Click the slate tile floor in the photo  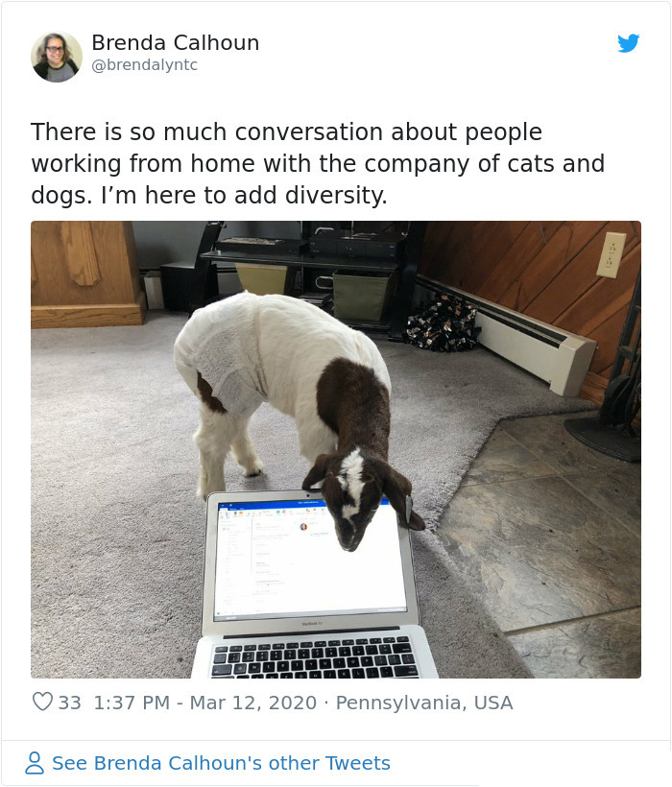click(547, 542)
